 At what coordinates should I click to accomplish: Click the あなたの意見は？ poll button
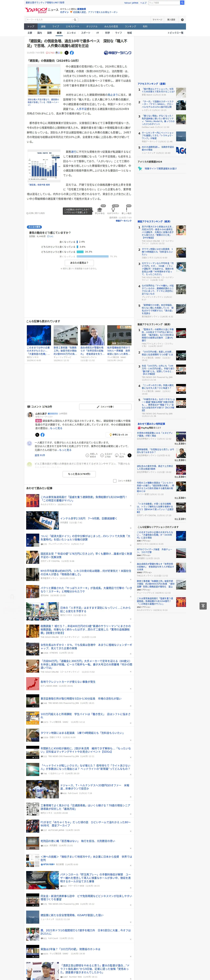79,263
